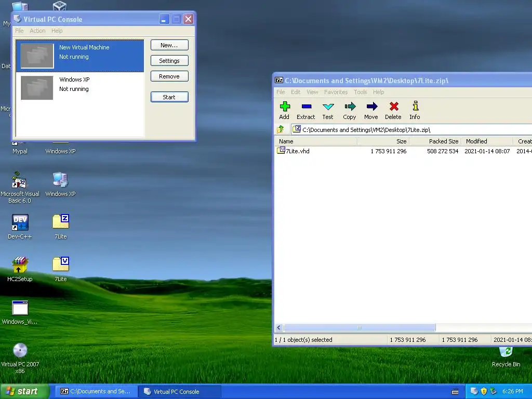This screenshot has height=399, width=532.
Task: Sort by Name column header
Action: 316,141
